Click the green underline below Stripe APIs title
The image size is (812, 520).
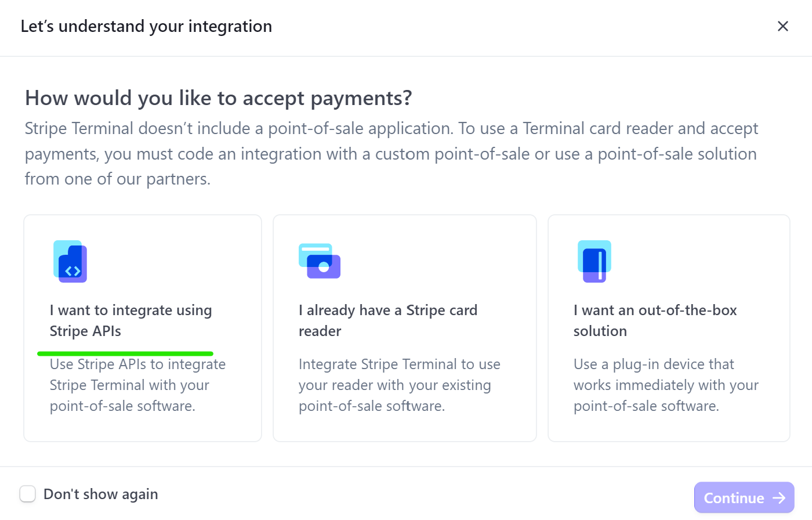[x=125, y=353]
